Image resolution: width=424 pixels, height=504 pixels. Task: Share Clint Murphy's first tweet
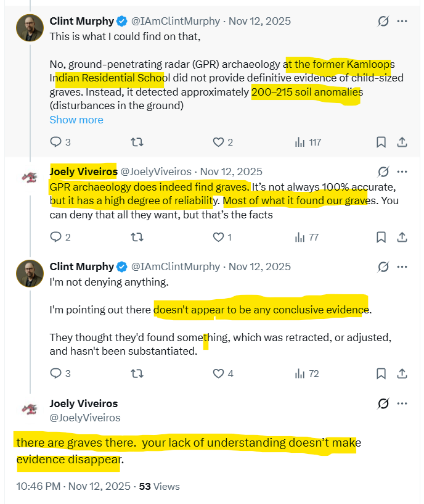click(x=402, y=142)
